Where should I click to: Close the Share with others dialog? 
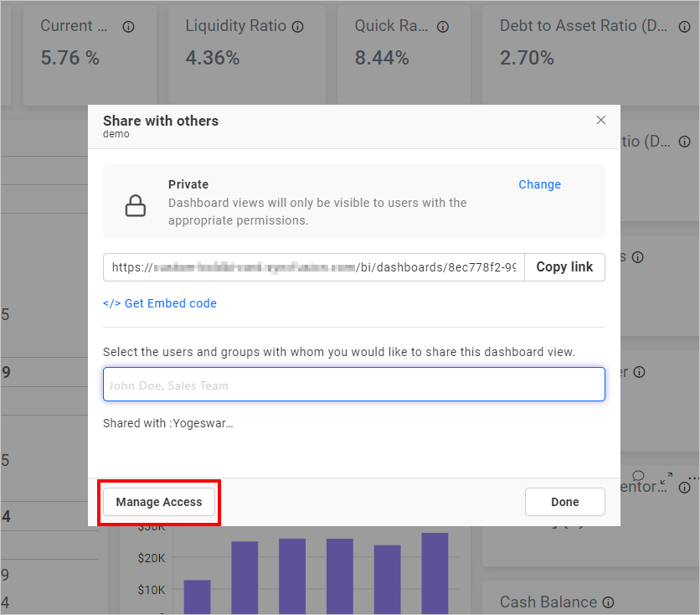click(600, 119)
